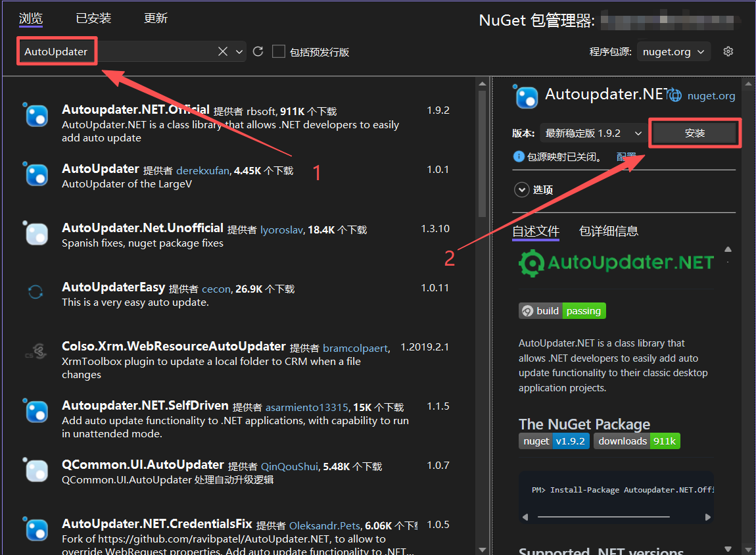Click the code block right scroll arrow
Image resolution: width=756 pixels, height=555 pixels.
[x=708, y=517]
